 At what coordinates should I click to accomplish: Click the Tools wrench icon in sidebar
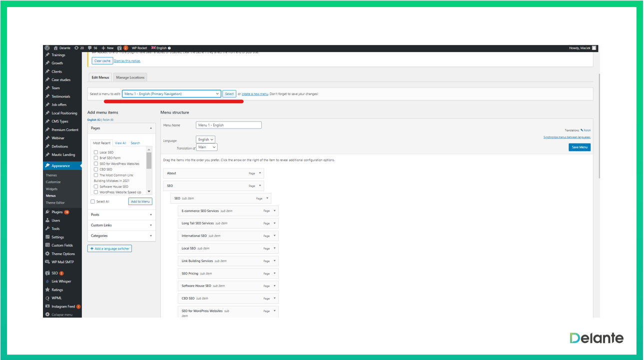[47, 228]
